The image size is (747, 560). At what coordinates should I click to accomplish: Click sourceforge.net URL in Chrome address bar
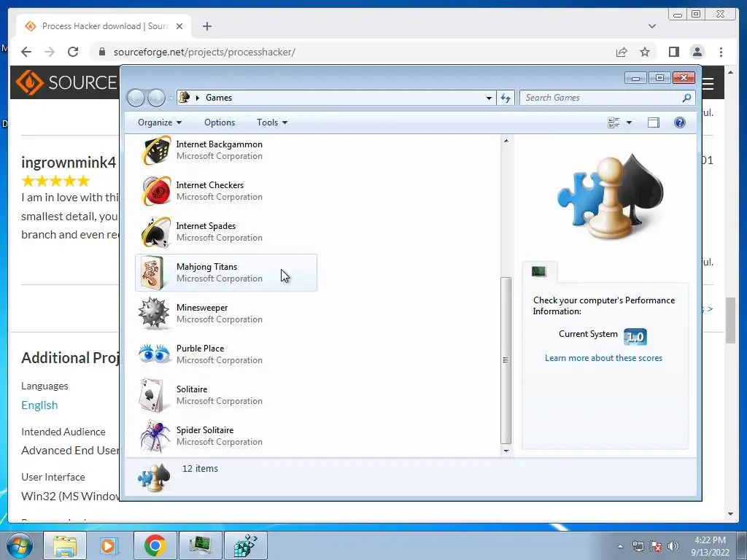pyautogui.click(x=204, y=52)
